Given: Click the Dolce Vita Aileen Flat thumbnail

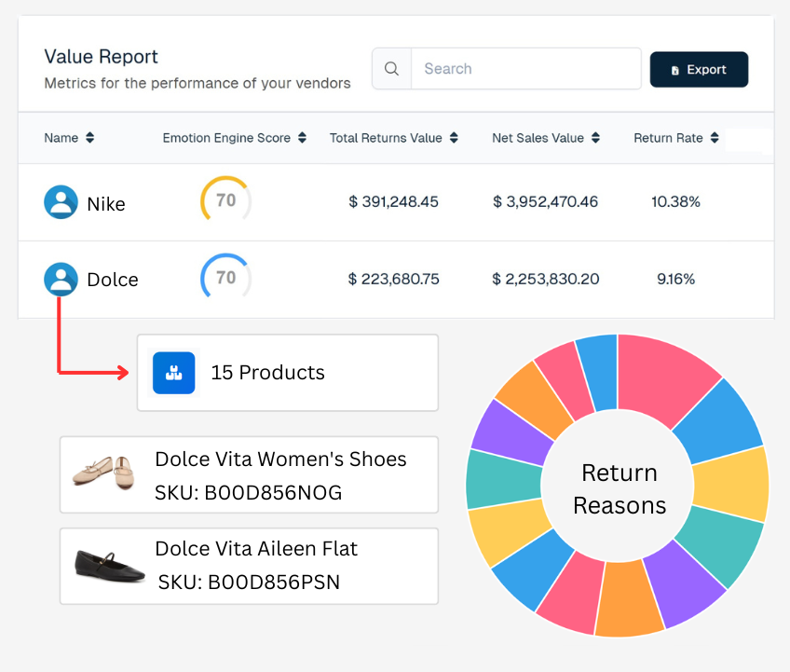Looking at the screenshot, I should (109, 566).
